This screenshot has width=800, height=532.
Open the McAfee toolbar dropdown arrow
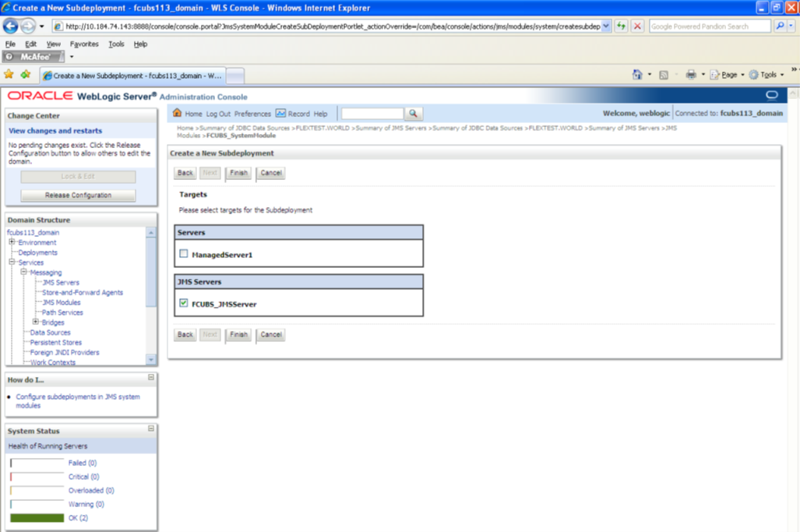72,57
